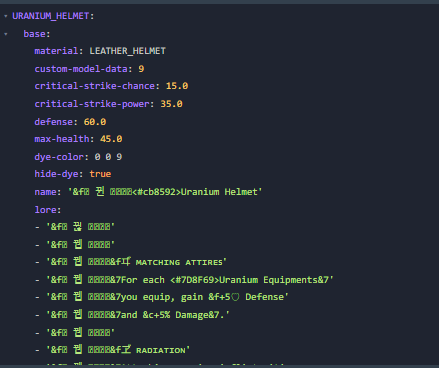The width and height of the screenshot is (439, 368).
Task: Collapse the URANIUM_HELMET section fold arrow
Action: (x=6, y=16)
